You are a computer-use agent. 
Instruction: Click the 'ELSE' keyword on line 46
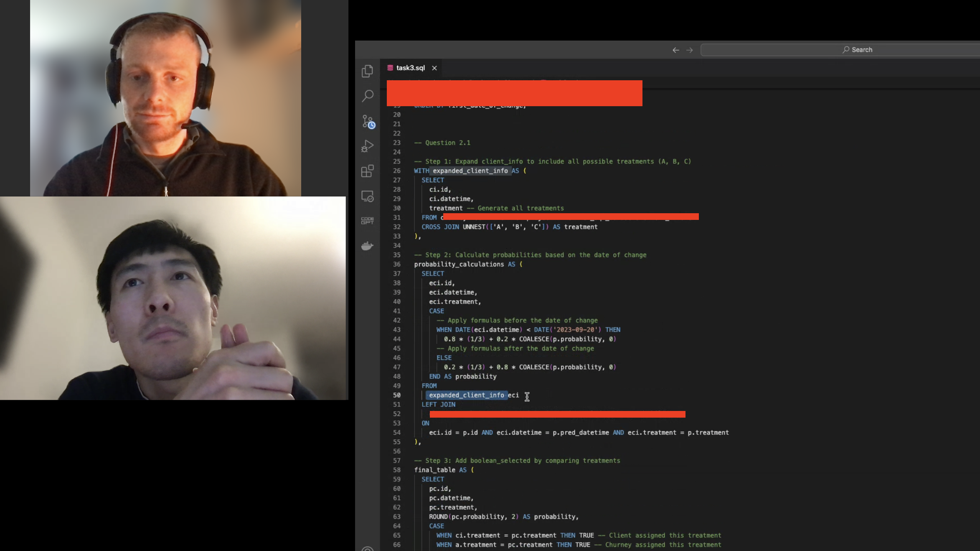[444, 357]
